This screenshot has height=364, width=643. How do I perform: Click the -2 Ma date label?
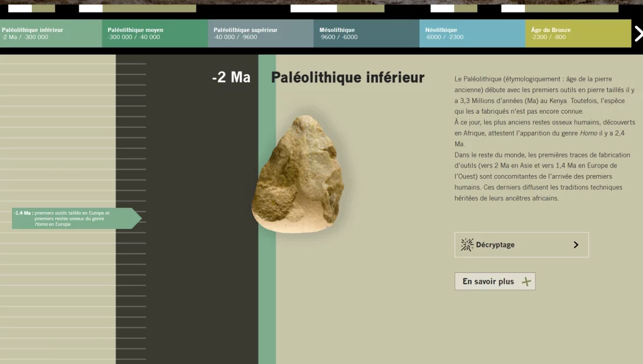[x=231, y=77]
